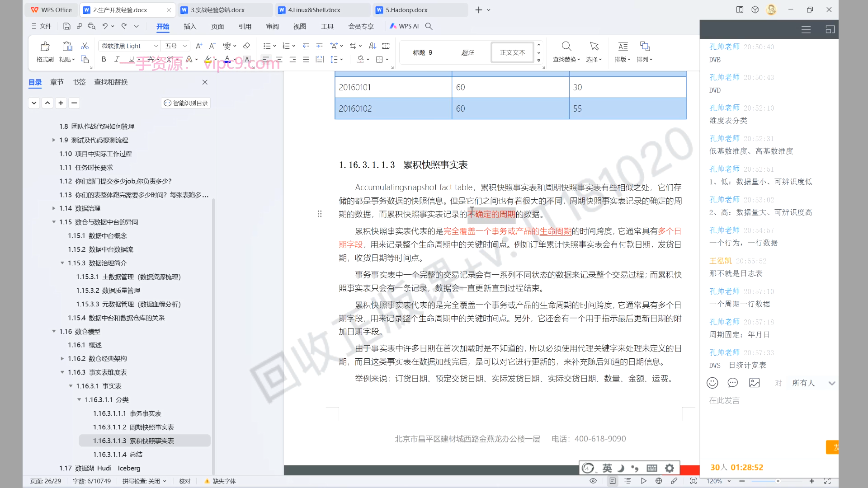Open the 4.Linux&Shell.docx document tab
This screenshot has height=488, width=868.
314,10
